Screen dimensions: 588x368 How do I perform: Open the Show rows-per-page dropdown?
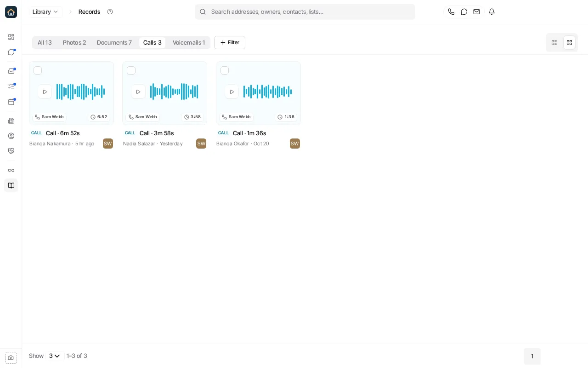55,356
